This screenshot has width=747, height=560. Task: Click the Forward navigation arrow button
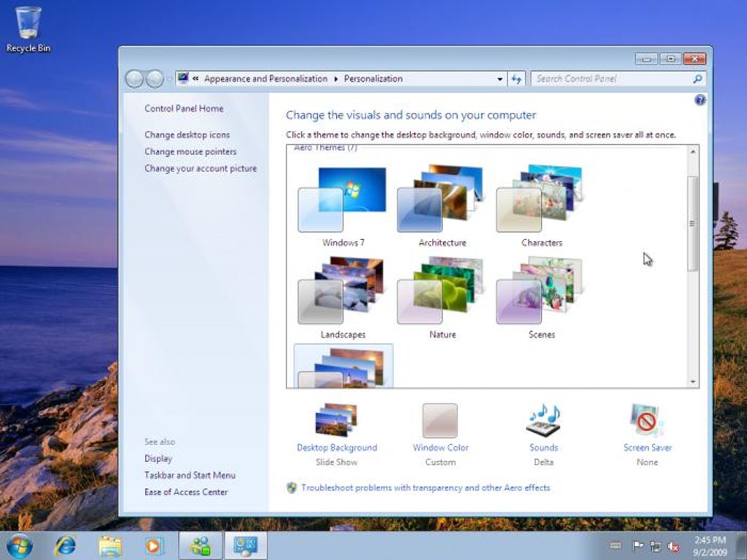155,78
